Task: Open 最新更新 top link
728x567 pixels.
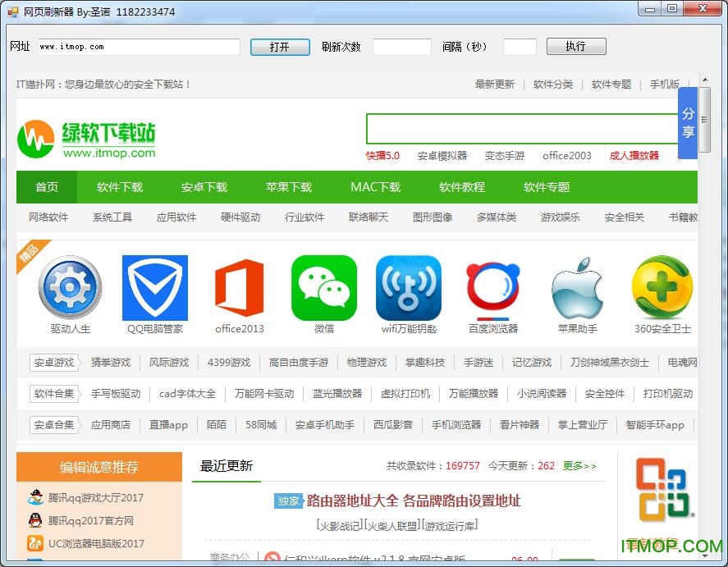Action: point(494,85)
